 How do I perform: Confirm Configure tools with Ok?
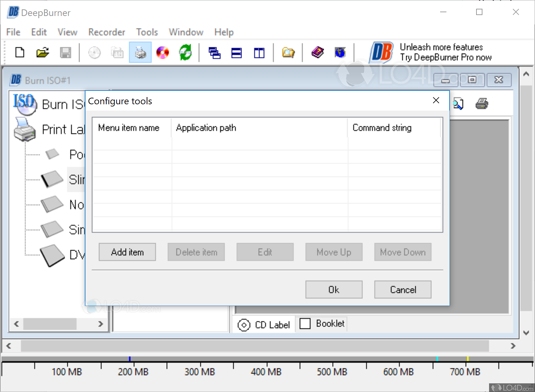334,290
